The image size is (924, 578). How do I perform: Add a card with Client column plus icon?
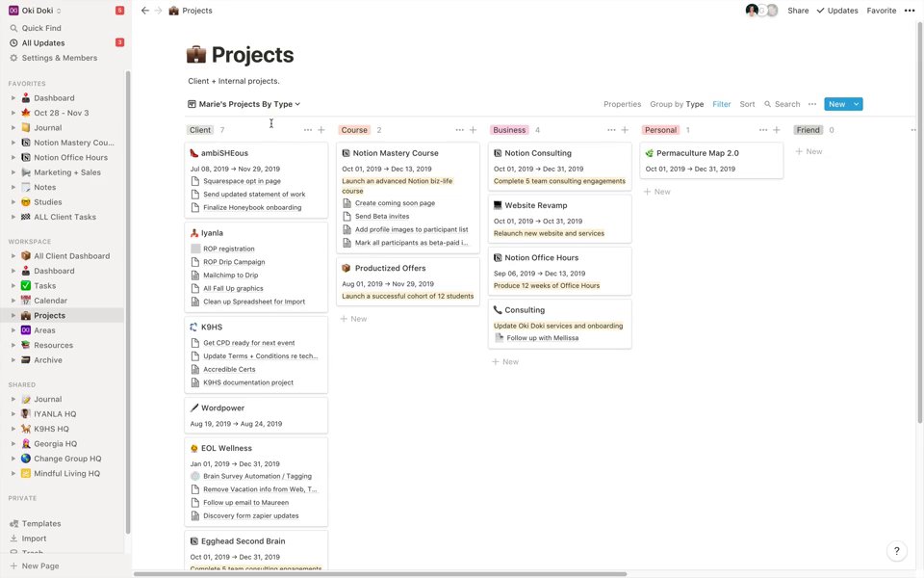(x=321, y=130)
